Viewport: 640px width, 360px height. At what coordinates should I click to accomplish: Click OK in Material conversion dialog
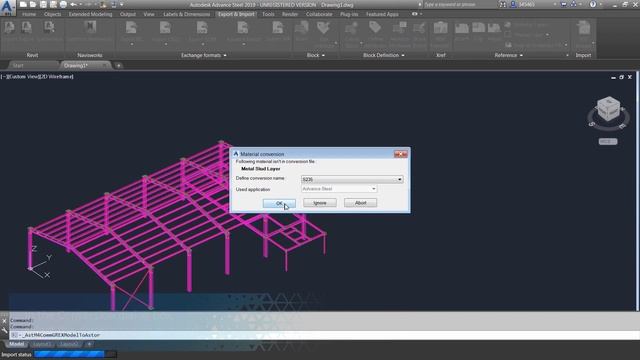click(x=279, y=203)
